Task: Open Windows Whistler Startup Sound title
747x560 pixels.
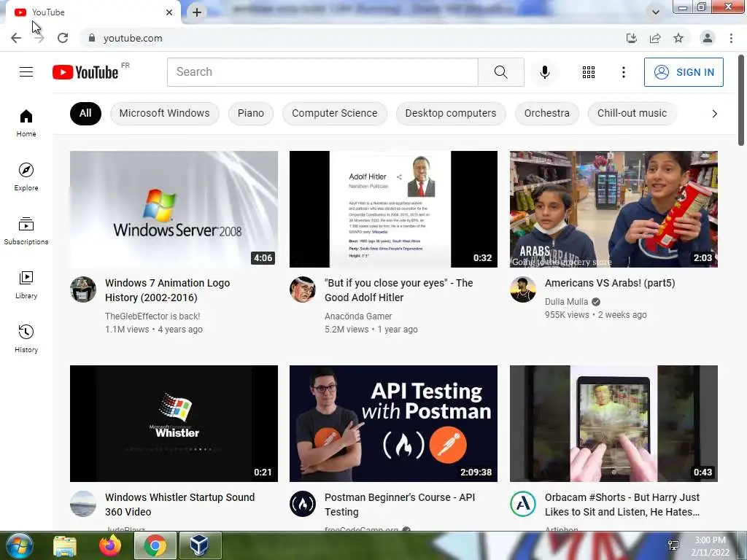Action: tap(179, 505)
